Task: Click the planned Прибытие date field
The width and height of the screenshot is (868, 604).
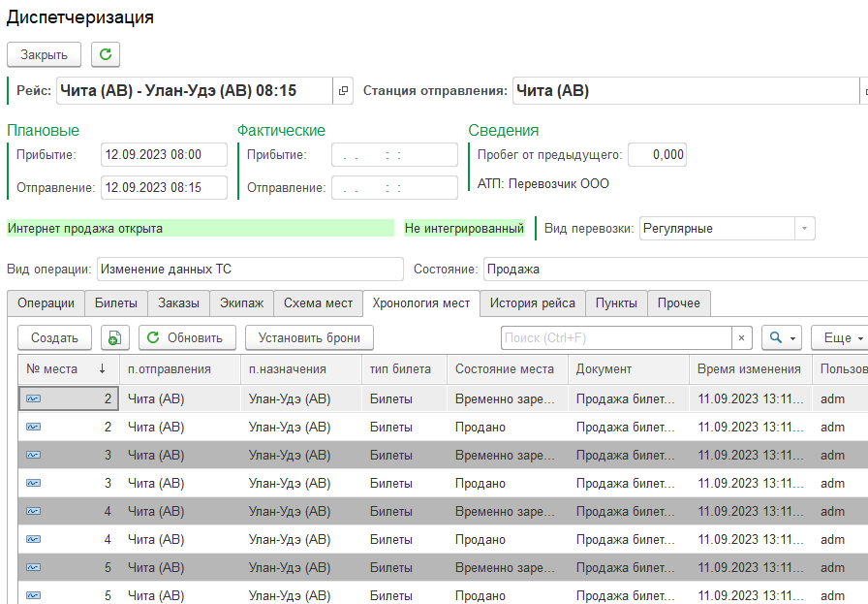Action: tap(163, 155)
